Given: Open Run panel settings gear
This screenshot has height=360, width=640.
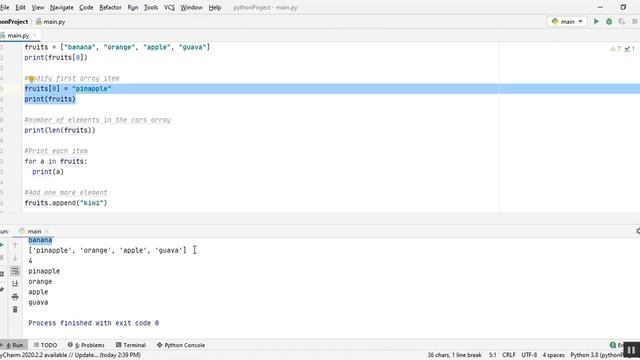Looking at the screenshot, I should click(638, 231).
